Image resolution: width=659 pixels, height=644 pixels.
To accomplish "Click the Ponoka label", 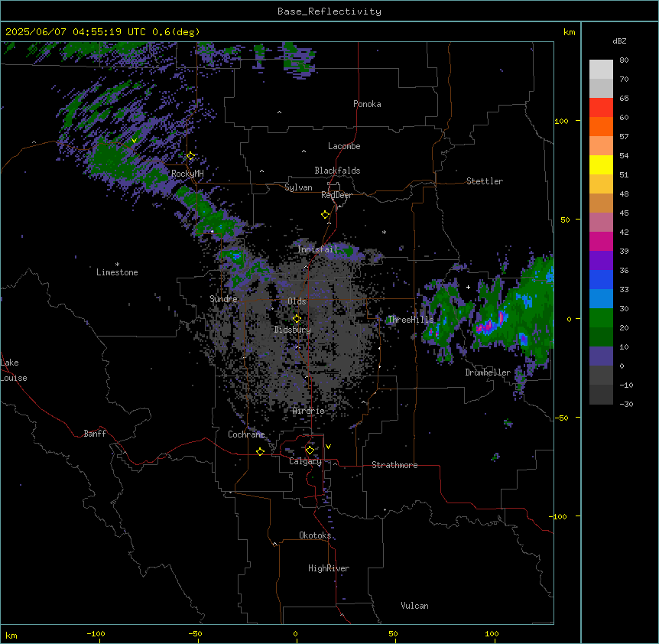I will pyautogui.click(x=367, y=104).
